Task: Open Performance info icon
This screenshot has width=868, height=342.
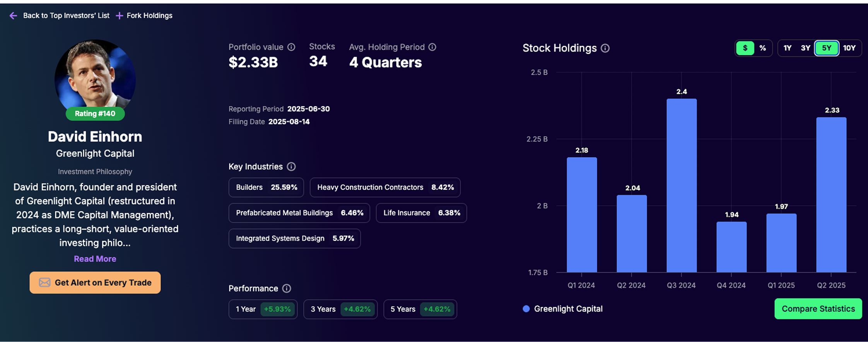Action: click(287, 288)
